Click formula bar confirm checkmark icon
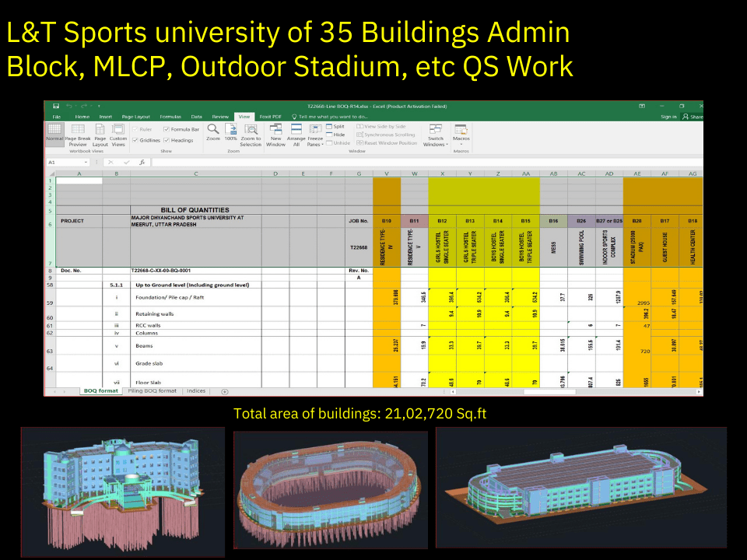The width and height of the screenshot is (747, 560). pos(126,163)
